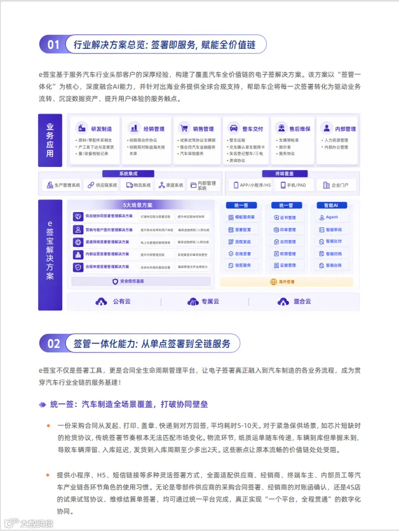Image resolution: width=399 pixels, height=532 pixels.
Task: Click the 5大场景方案 header
Action: coord(137,205)
